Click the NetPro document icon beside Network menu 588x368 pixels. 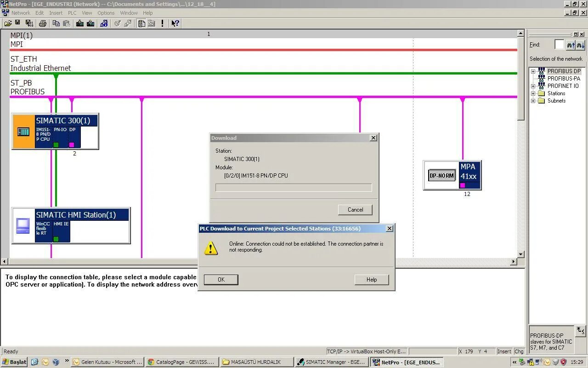pos(6,13)
